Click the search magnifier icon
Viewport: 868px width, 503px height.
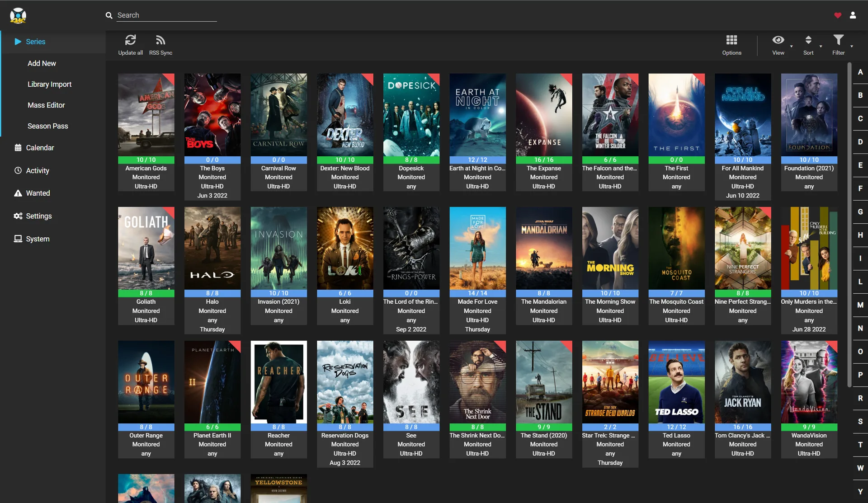(x=108, y=15)
